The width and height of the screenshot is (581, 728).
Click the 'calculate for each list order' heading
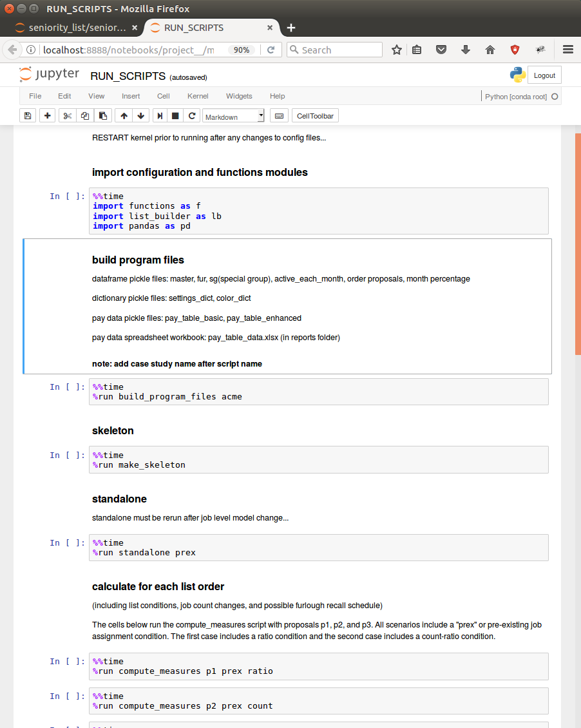point(158,587)
